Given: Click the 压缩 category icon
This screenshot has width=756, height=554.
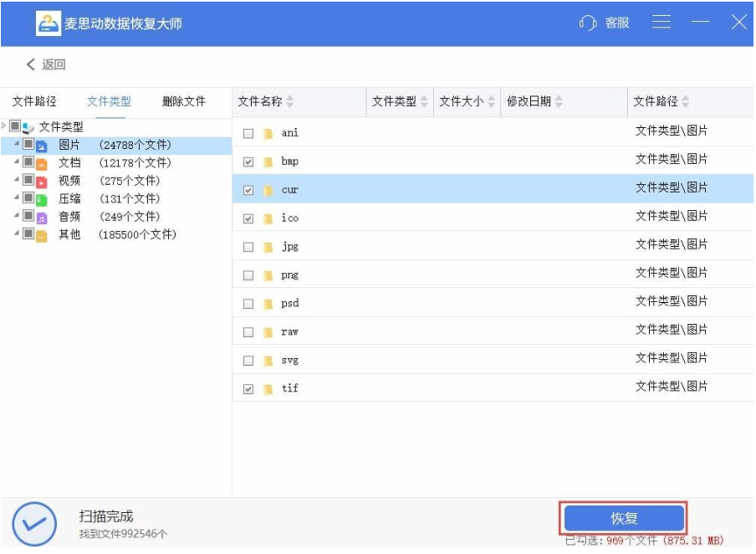Looking at the screenshot, I should (42, 200).
